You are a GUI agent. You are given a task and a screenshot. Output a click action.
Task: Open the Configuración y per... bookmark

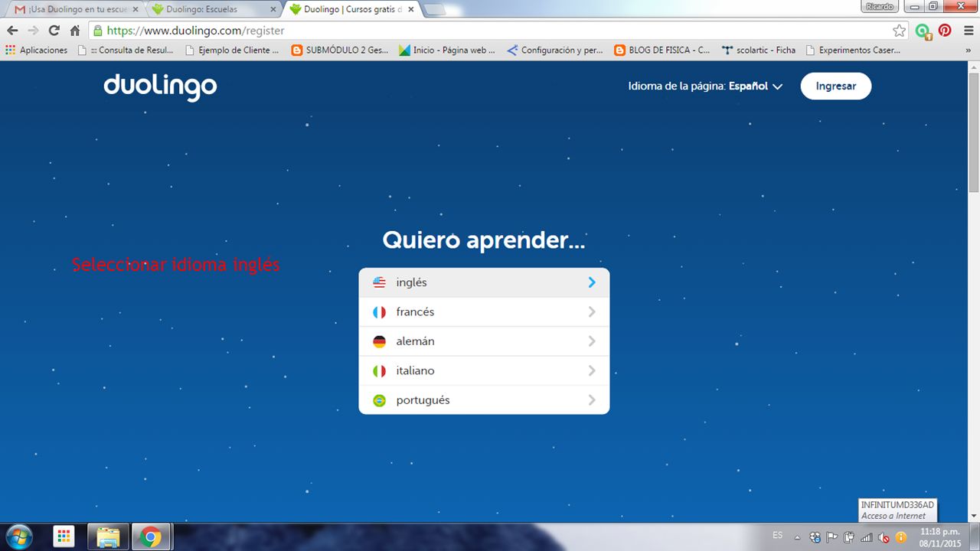tap(556, 50)
